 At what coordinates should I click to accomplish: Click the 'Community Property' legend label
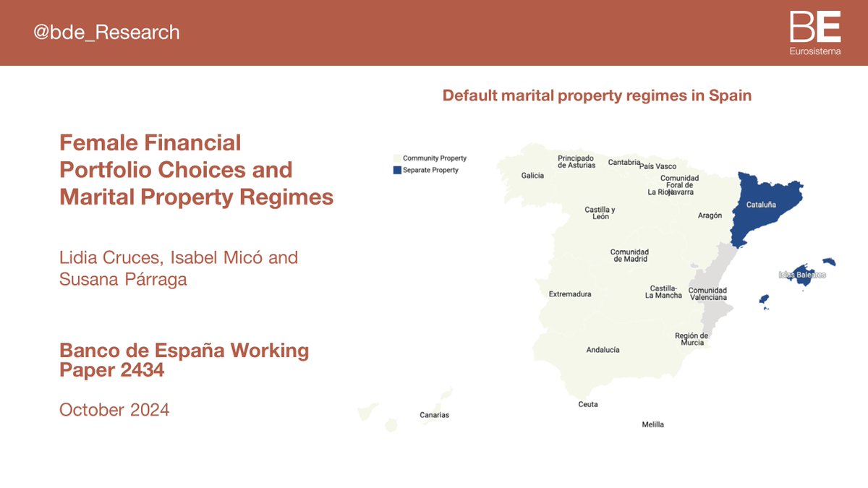[435, 158]
